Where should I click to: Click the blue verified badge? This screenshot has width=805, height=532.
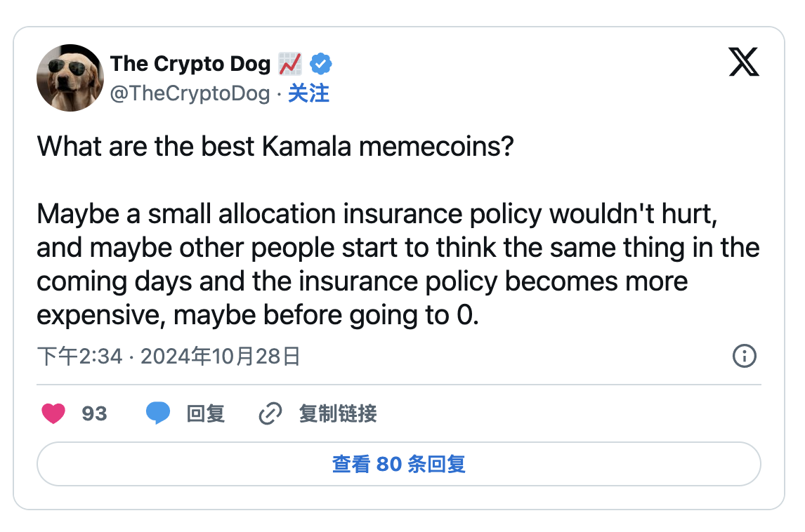321,64
